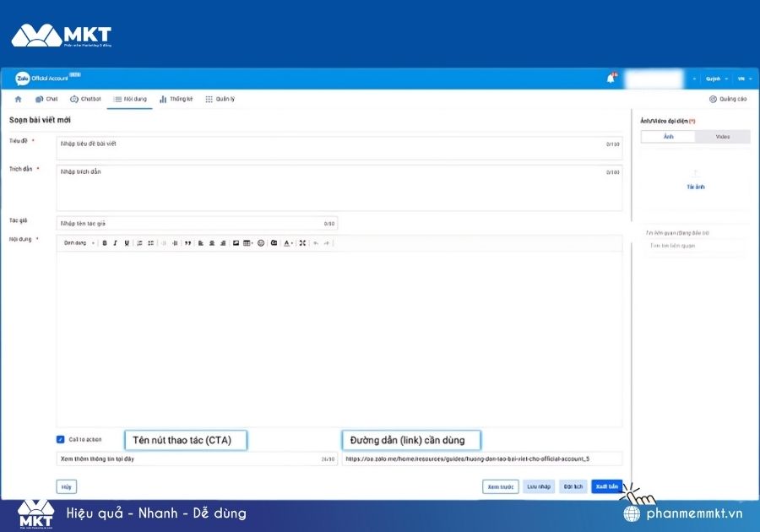
Task: Open the VN language dropdown
Action: point(745,79)
